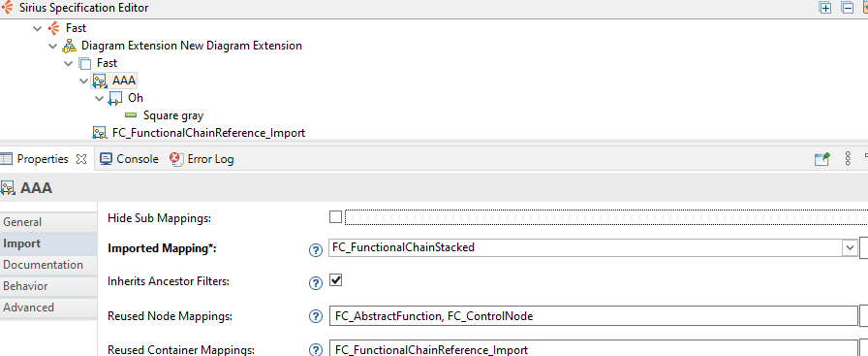Screen dimensions: 868x356
Task: Click the Expand All icon in editor toolbar
Action: (x=824, y=8)
